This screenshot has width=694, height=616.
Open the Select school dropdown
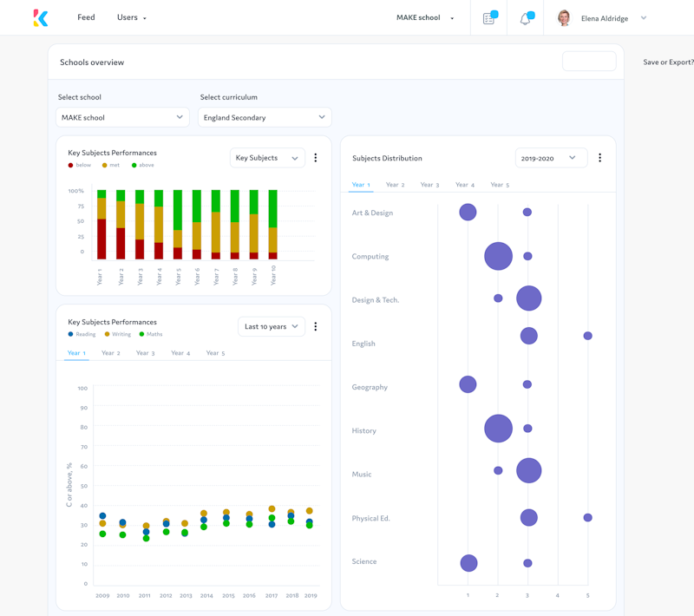point(122,117)
